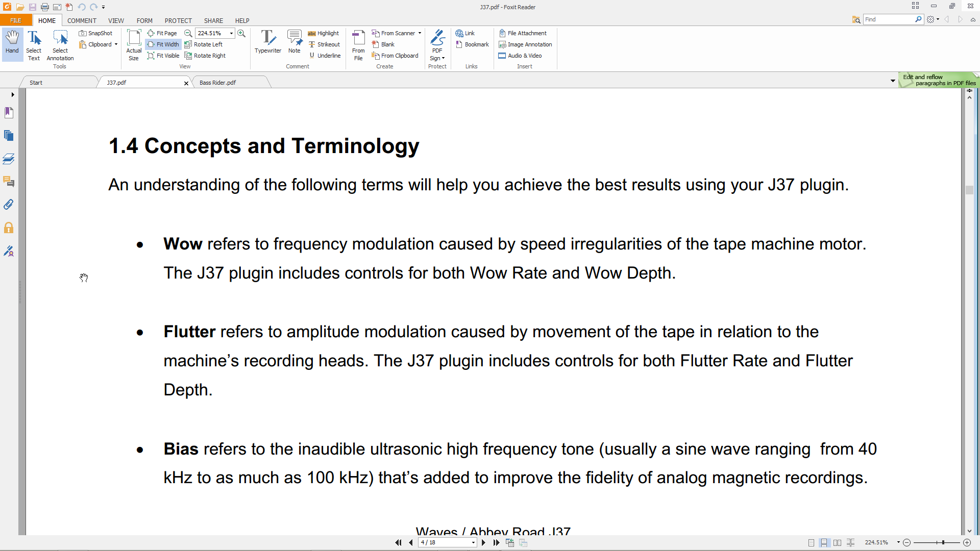
Task: Open the zoom percentage dropdown in ribbon
Action: (231, 33)
